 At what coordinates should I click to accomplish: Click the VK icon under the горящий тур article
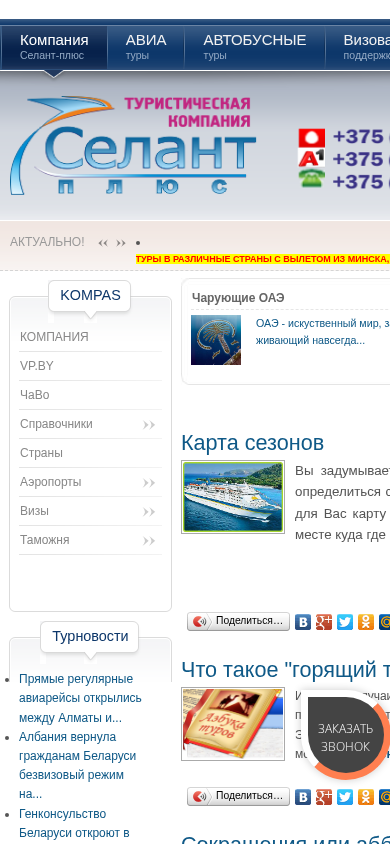pyautogui.click(x=303, y=797)
